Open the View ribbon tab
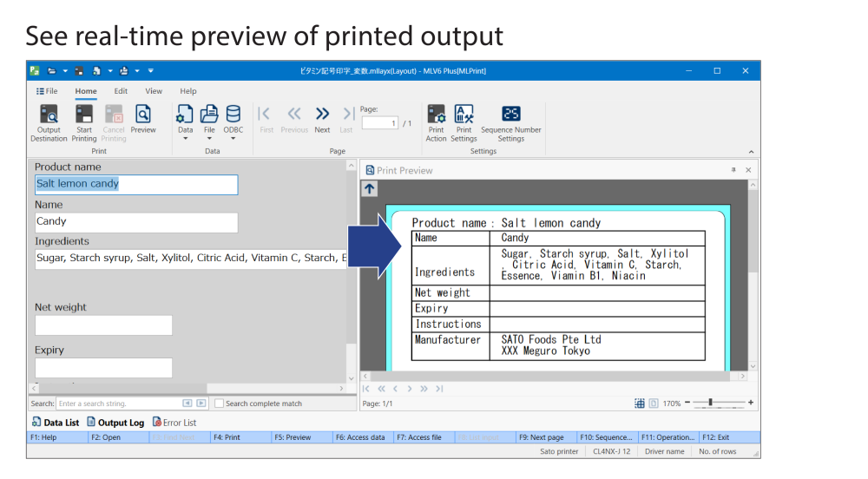 (x=154, y=91)
